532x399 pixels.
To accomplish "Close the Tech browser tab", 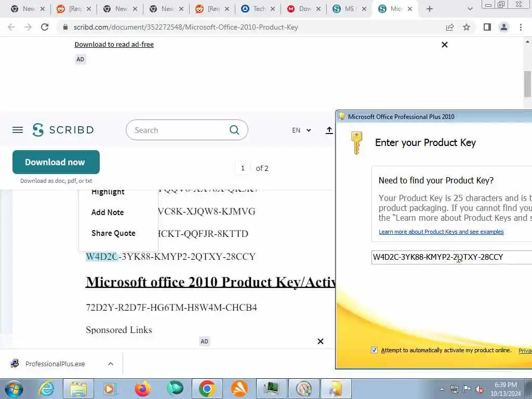I will click(x=272, y=9).
